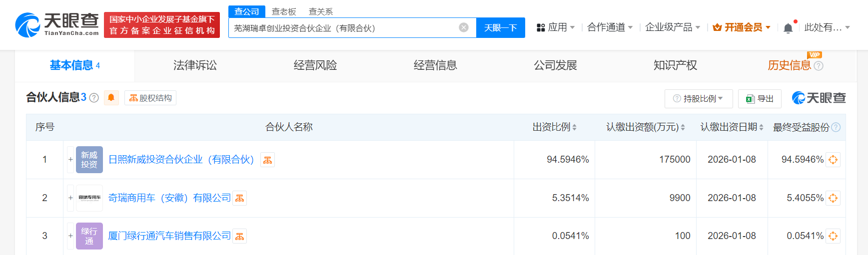View beneficiary path icon for 94.5946% row
868x255 pixels.
point(833,160)
